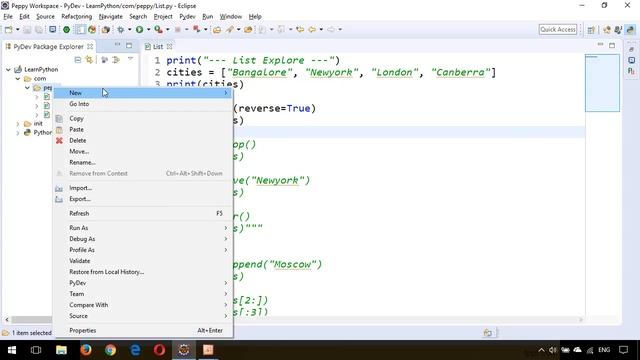Open the New wizard dropdown arrow
The image size is (640, 360).
point(18,29)
